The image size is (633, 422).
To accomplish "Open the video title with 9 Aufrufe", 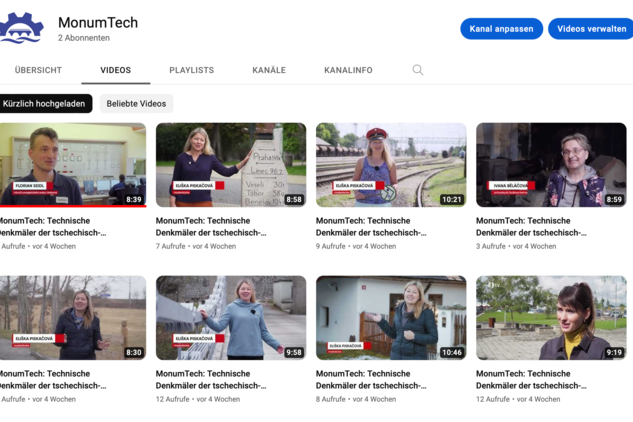I will coord(371,227).
